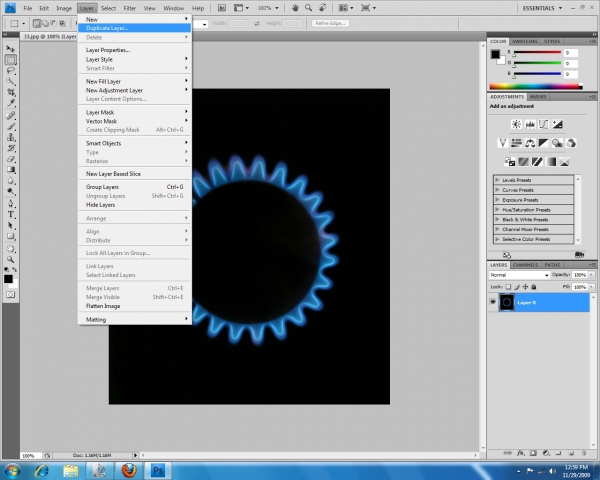Select the Brush tool
600x480 pixels.
click(11, 126)
